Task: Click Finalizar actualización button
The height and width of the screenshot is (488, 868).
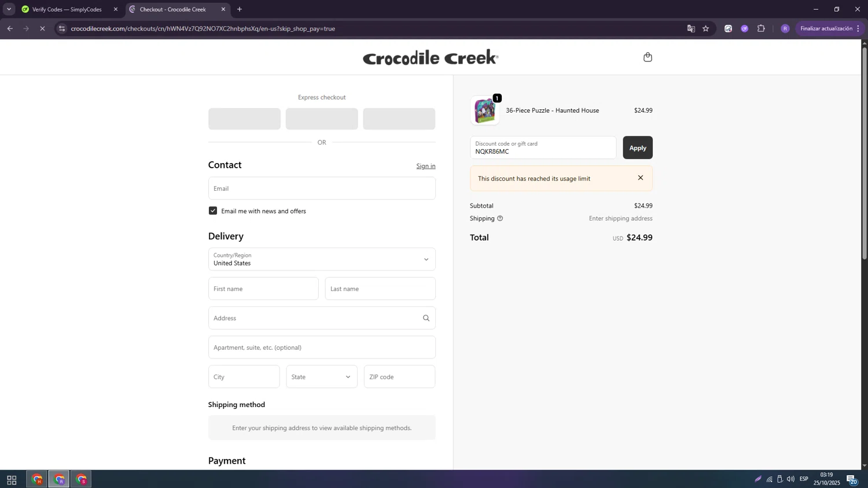Action: (826, 28)
